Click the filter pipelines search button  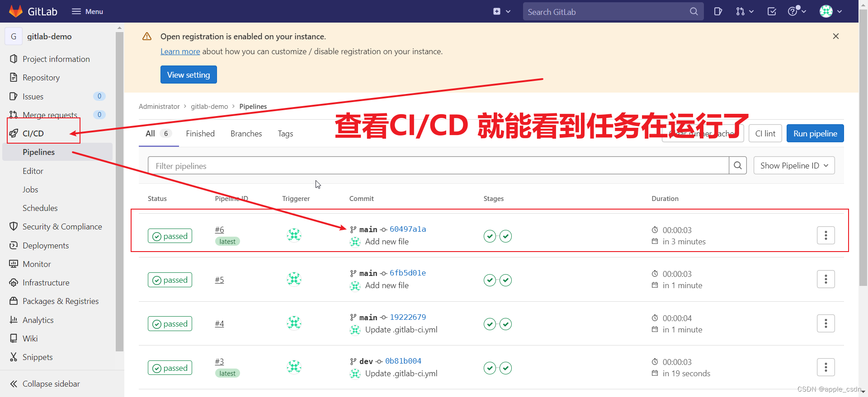point(738,166)
